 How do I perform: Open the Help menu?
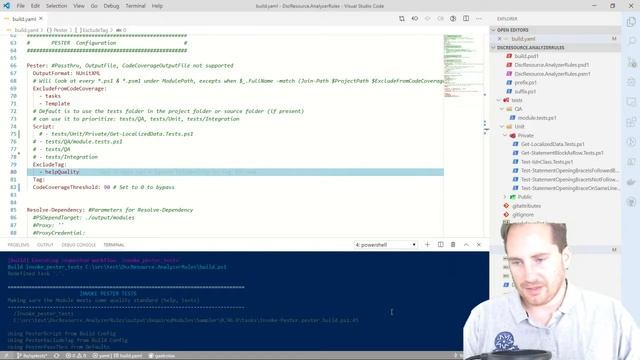tap(157, 6)
